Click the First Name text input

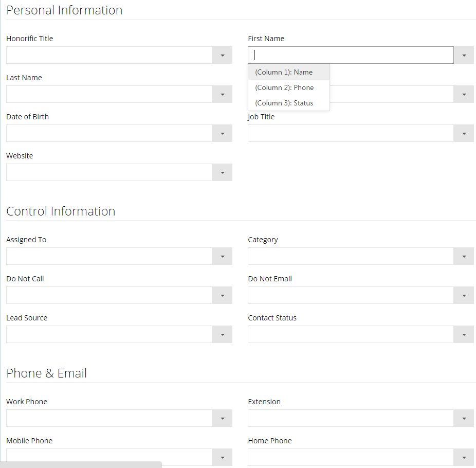[x=351, y=55]
